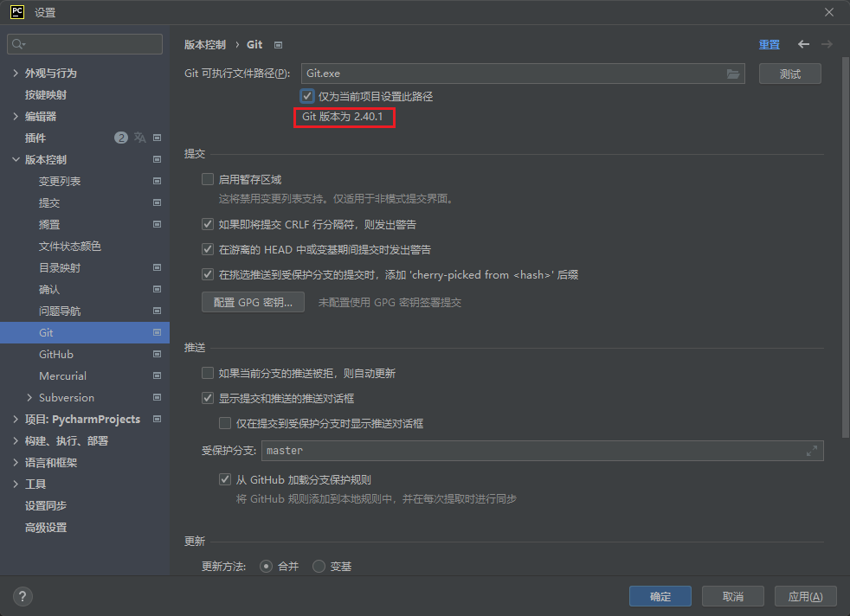The image size is (850, 616).
Task: Click the project settings icon on 版本控制 row
Action: point(158,159)
